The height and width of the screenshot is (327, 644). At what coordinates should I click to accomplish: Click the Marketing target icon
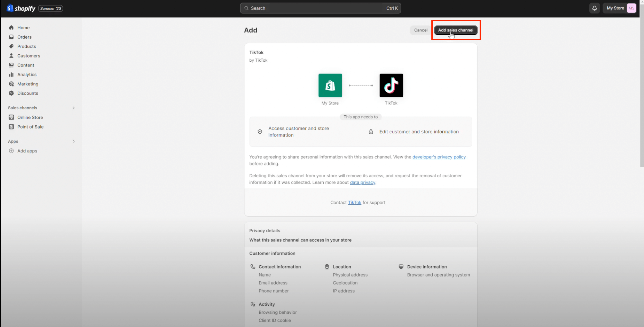pos(11,84)
